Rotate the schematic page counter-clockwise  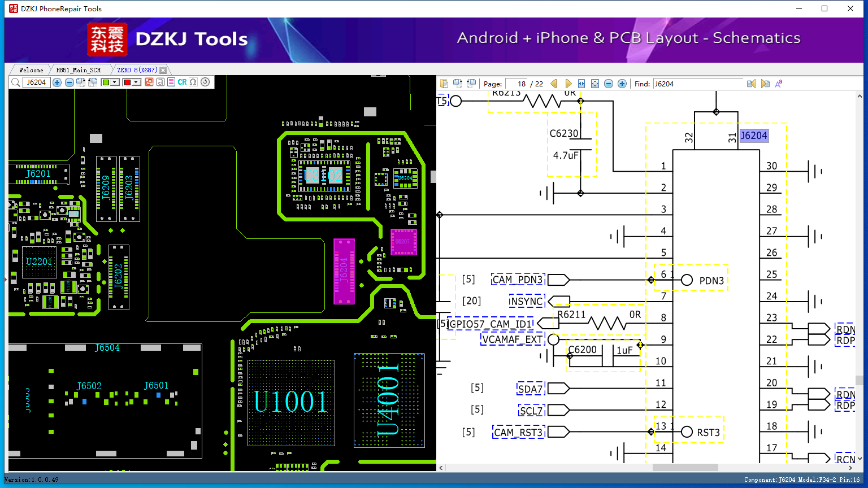point(471,84)
